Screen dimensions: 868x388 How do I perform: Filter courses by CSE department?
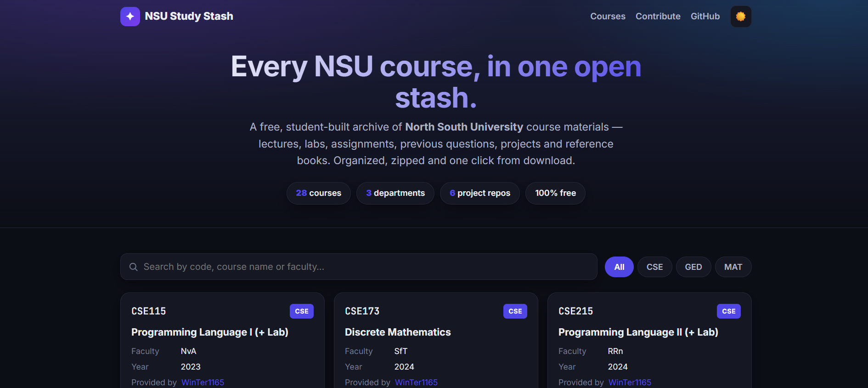pyautogui.click(x=654, y=267)
